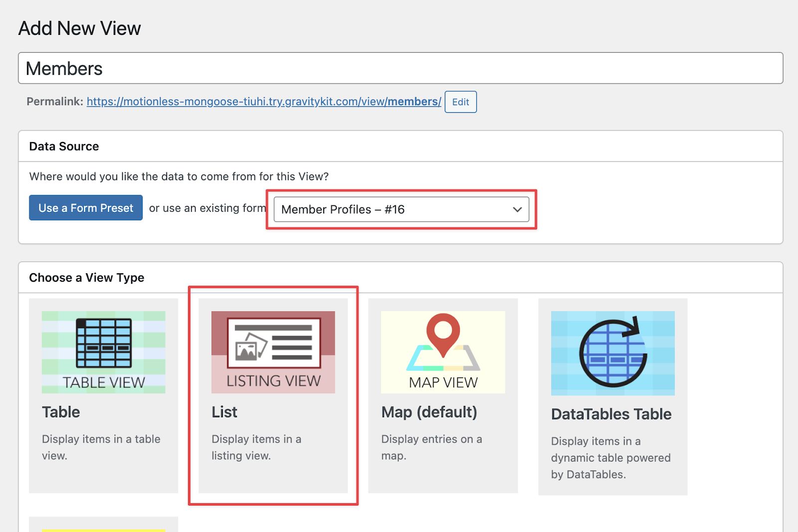
Task: Click into the Members title field
Action: click(x=400, y=68)
